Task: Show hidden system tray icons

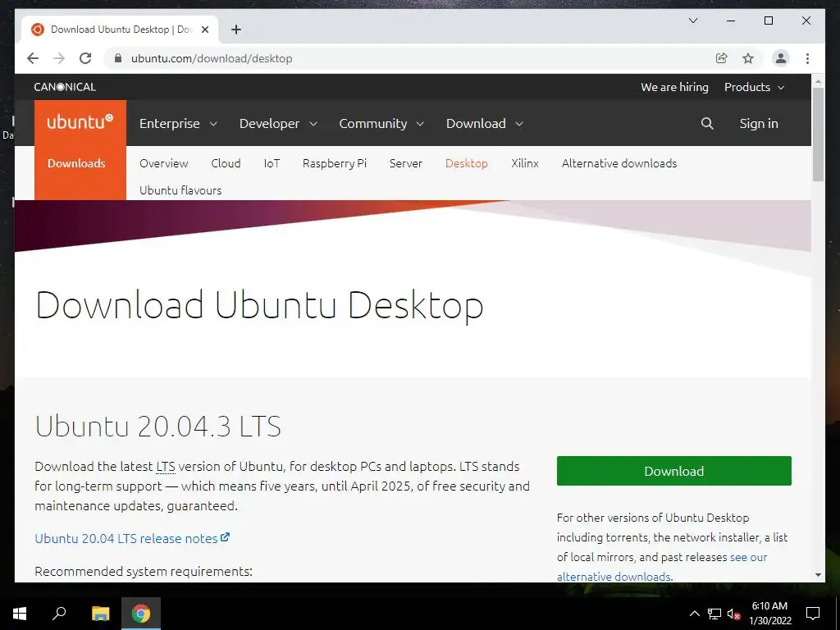Action: tap(694, 614)
